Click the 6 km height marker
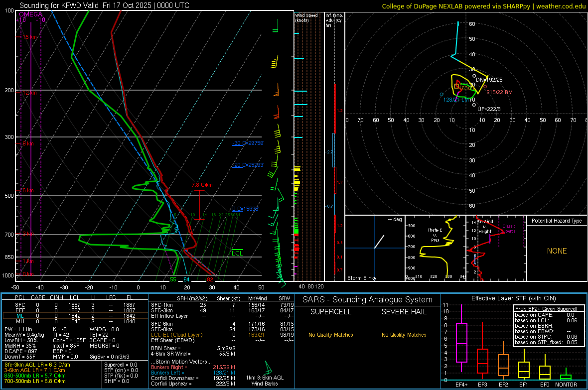Screen dimensions: 588x390 tap(27, 190)
